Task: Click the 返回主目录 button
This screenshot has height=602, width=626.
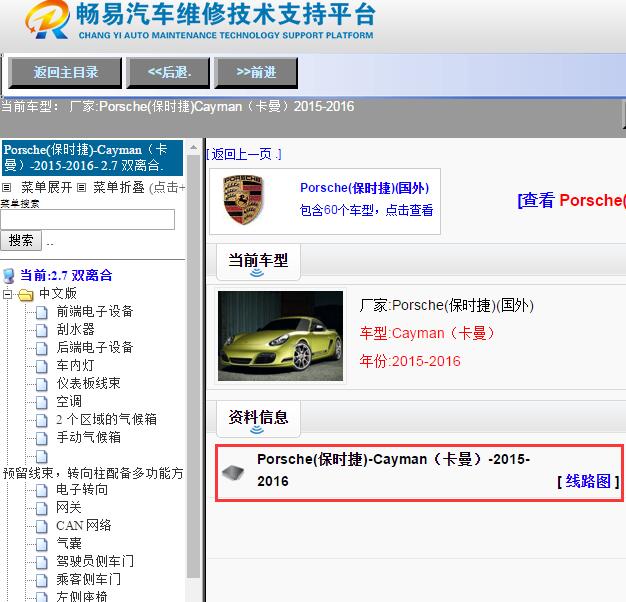Action: 65,73
